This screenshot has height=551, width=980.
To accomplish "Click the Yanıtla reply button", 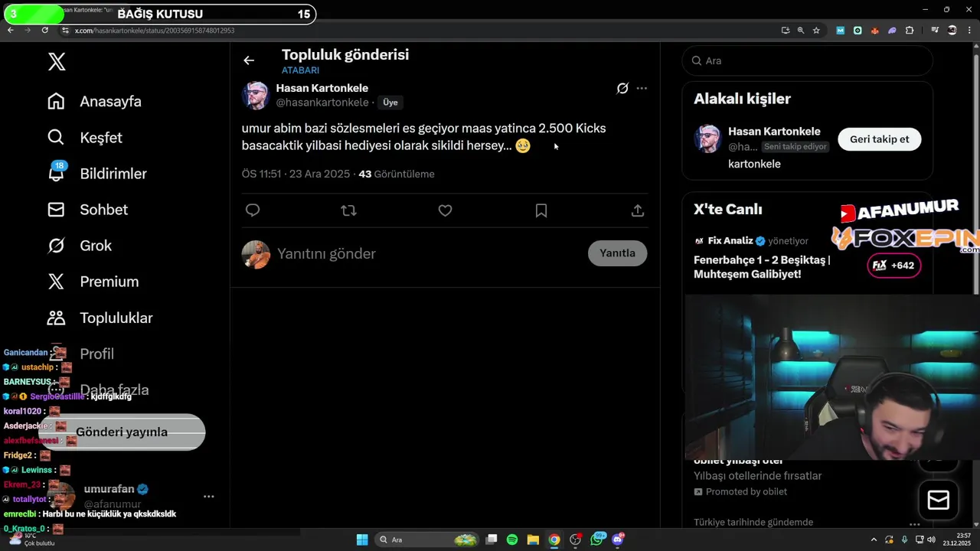I will 617,253.
